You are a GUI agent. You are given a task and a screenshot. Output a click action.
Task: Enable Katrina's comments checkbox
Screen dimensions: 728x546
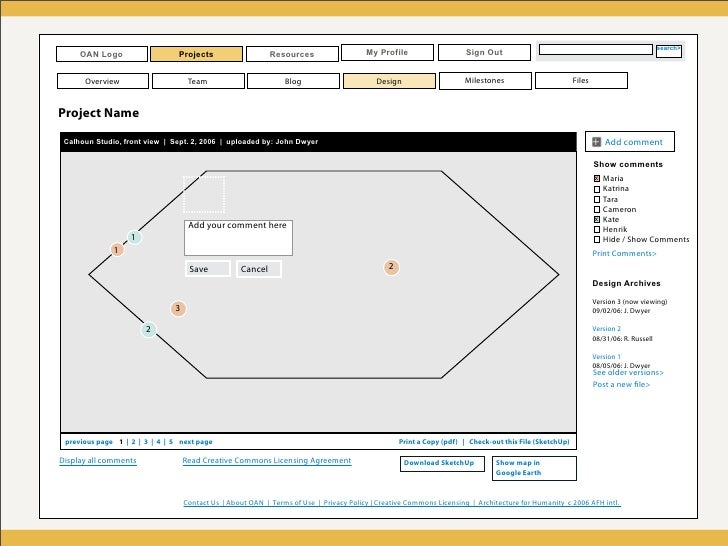[597, 189]
